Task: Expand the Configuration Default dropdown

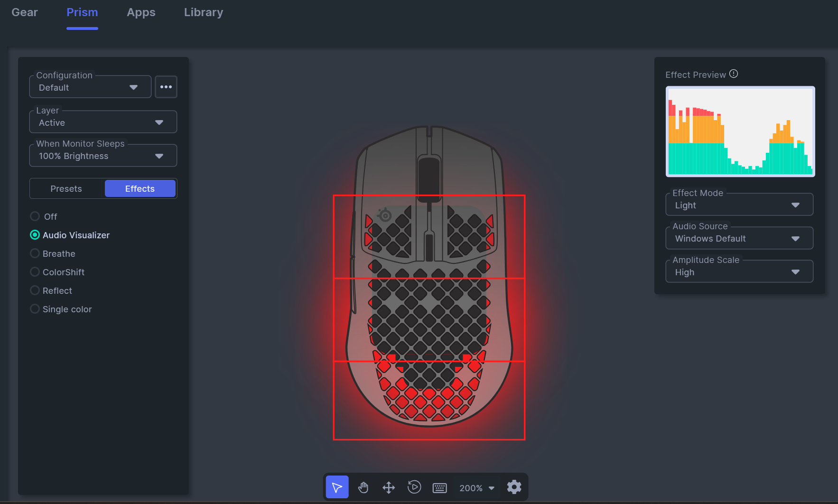Action: pos(90,87)
